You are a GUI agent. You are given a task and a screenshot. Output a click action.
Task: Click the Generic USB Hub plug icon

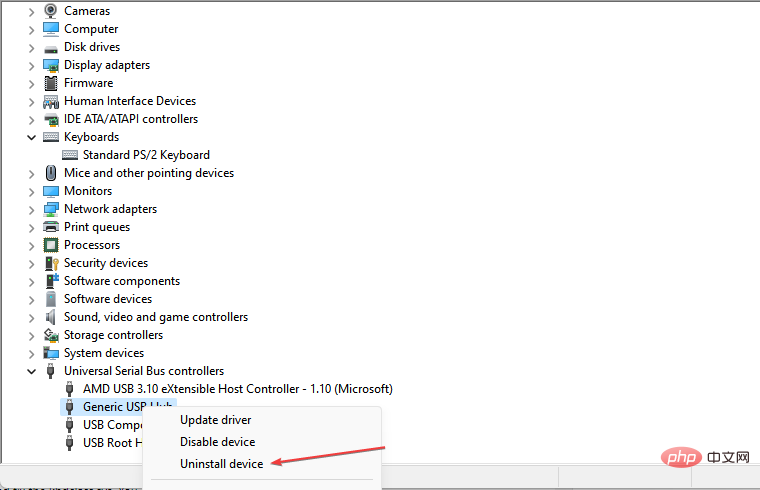pos(70,407)
